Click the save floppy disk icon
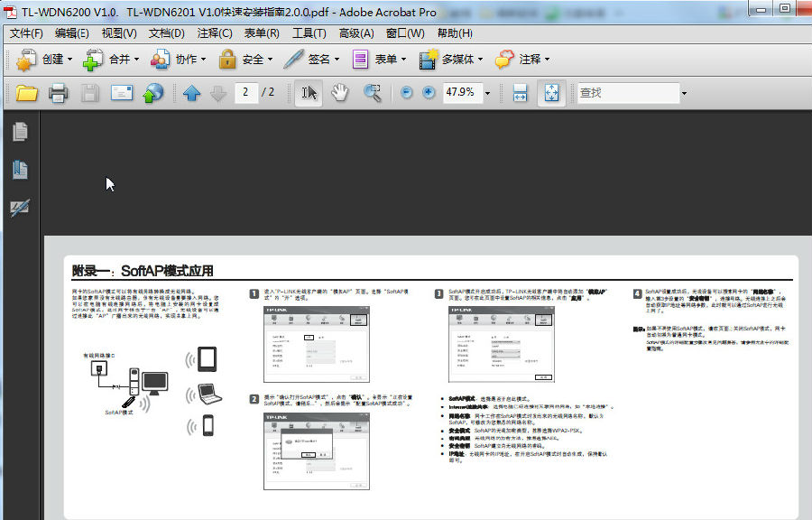812x520 pixels. pyautogui.click(x=89, y=93)
